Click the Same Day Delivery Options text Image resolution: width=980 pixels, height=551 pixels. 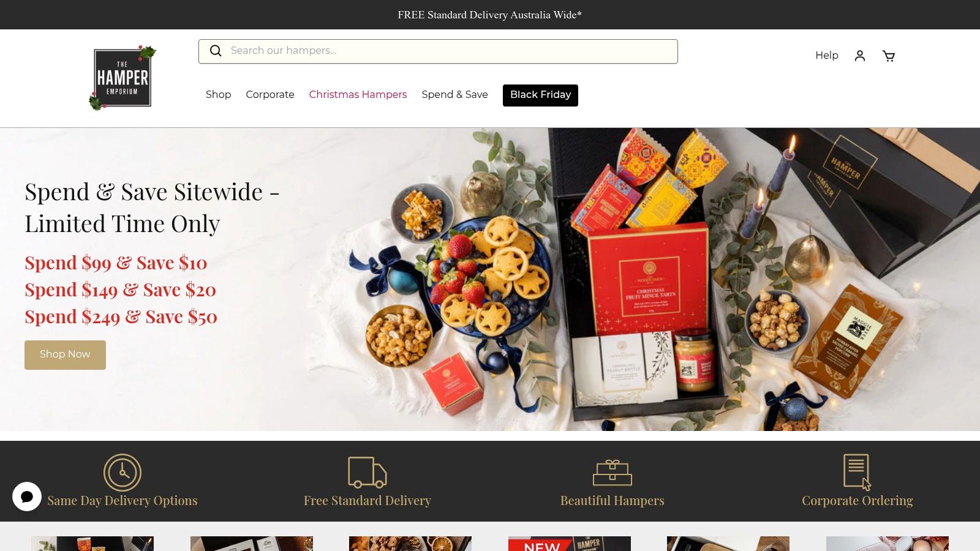pos(123,501)
